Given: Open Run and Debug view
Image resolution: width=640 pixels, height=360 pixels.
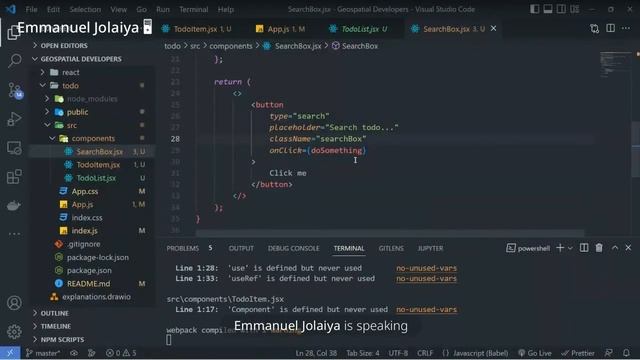Looking at the screenshot, I should [x=14, y=119].
